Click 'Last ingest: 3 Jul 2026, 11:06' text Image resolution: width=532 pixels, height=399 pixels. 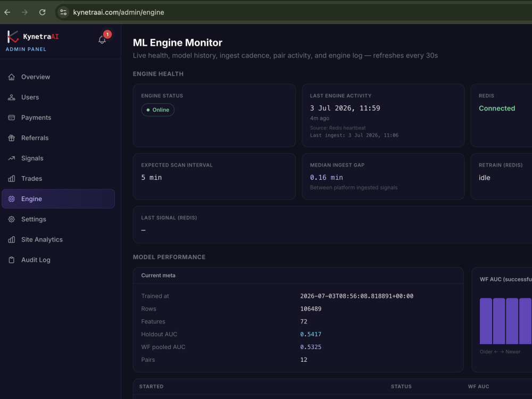[x=354, y=135]
